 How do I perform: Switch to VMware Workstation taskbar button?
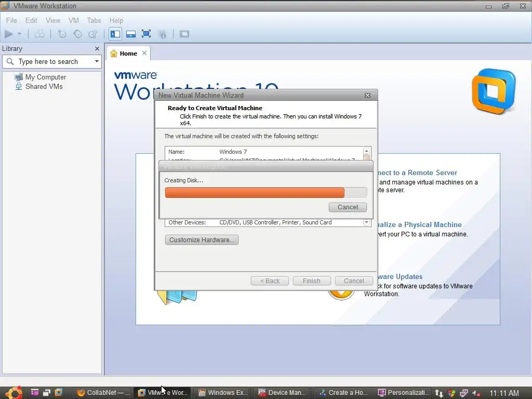(x=162, y=393)
